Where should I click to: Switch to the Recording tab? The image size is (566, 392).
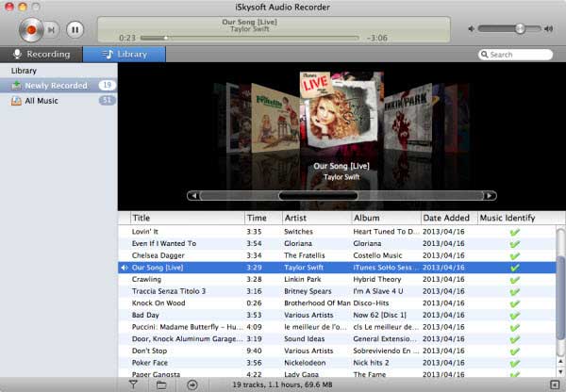[x=42, y=54]
